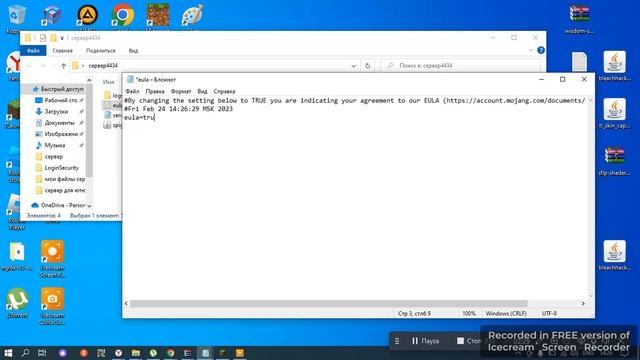Click the сервер4434 address bar path

[x=103, y=66]
